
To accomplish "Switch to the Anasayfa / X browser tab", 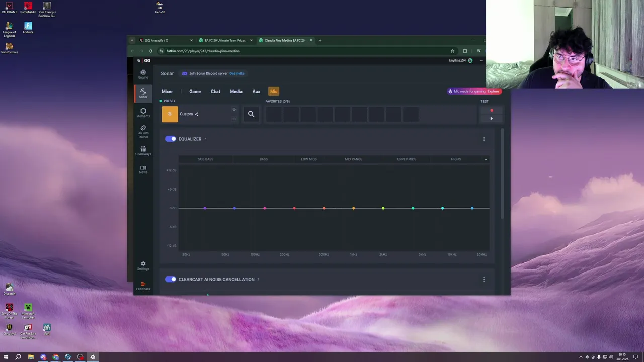I will (166, 40).
